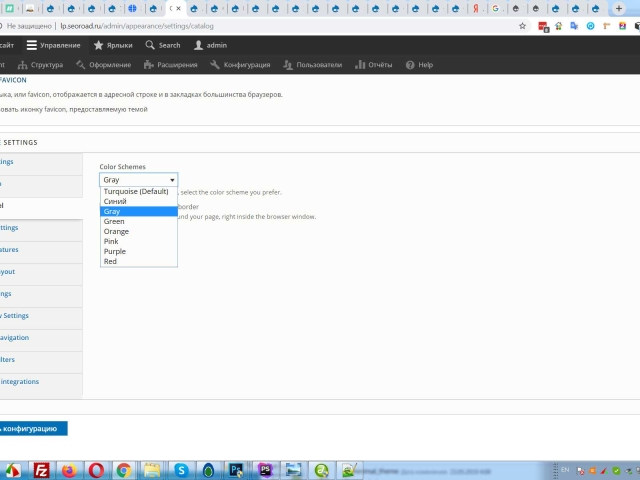Screen dimensions: 640x480
Task: Open the Управление admin menu
Action: click(54, 45)
